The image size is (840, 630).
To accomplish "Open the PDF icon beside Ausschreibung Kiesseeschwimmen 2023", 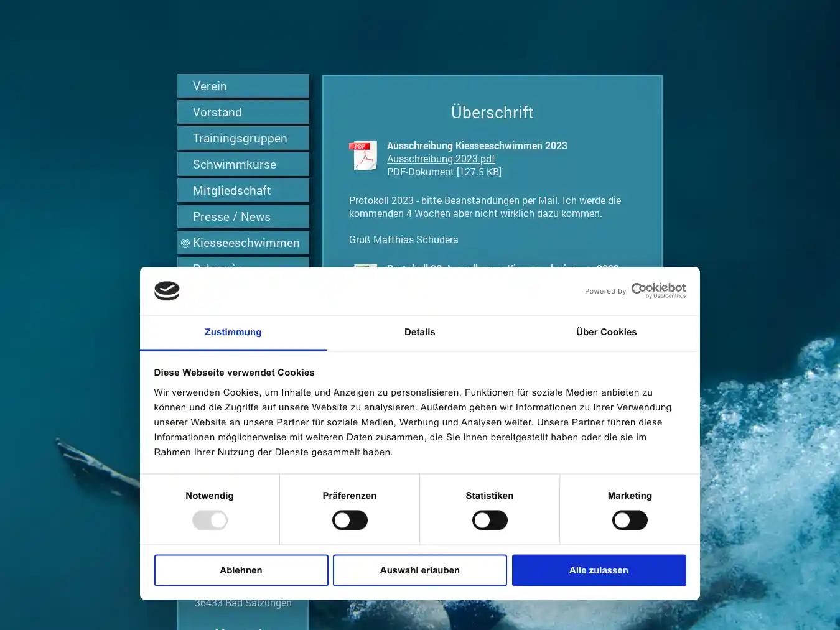I will pos(363,156).
